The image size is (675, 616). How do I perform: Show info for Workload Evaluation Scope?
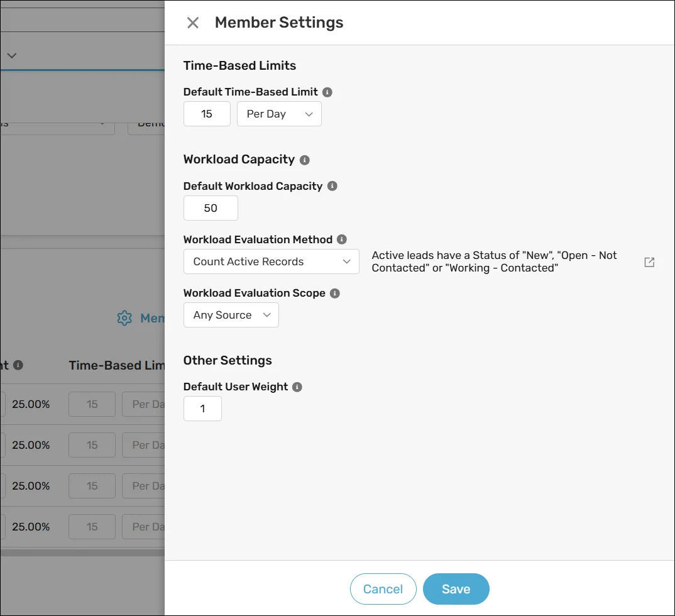tap(335, 293)
